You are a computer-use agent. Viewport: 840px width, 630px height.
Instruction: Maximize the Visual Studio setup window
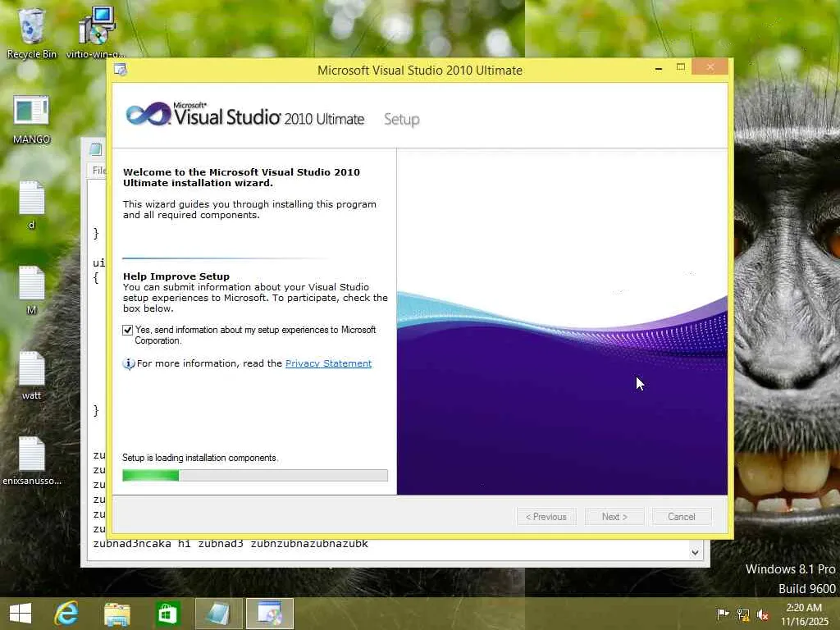coord(680,67)
